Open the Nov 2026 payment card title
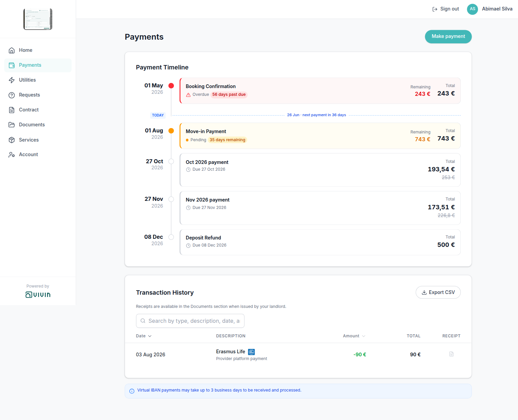This screenshot has width=518, height=420. (207, 200)
